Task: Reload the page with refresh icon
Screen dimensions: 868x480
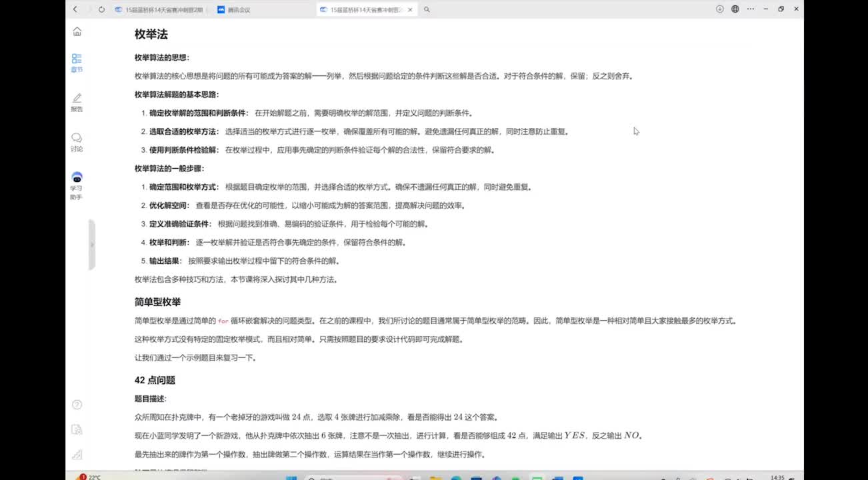Action: [101, 9]
